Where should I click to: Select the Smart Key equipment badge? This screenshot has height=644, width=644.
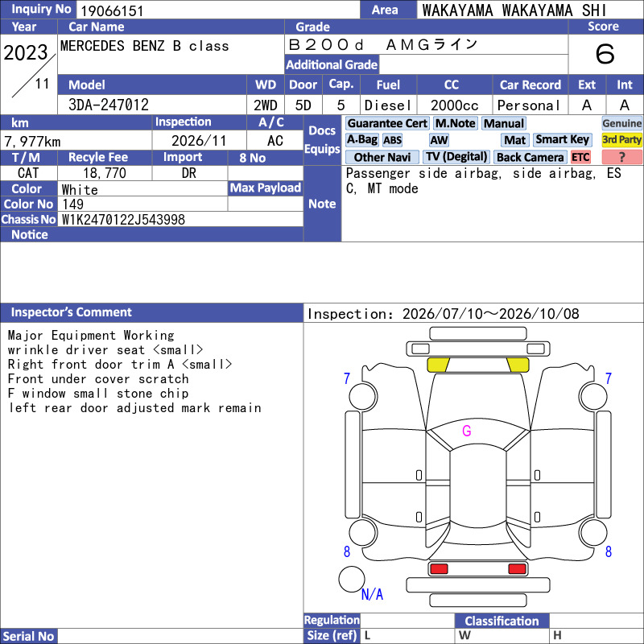point(563,139)
